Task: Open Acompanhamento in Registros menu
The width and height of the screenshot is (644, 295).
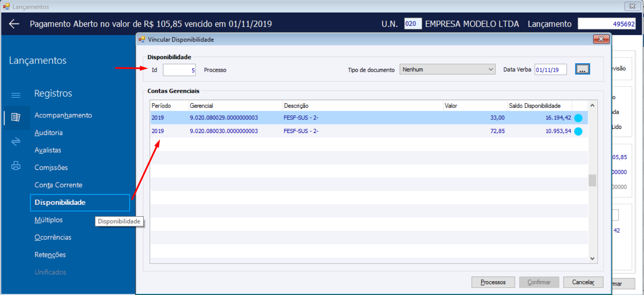Action: click(63, 115)
